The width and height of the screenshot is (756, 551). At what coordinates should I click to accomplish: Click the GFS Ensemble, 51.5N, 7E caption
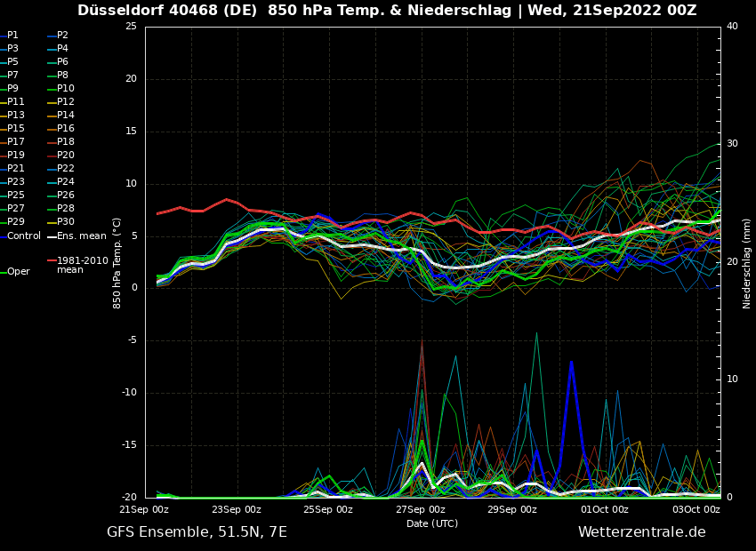point(197,532)
